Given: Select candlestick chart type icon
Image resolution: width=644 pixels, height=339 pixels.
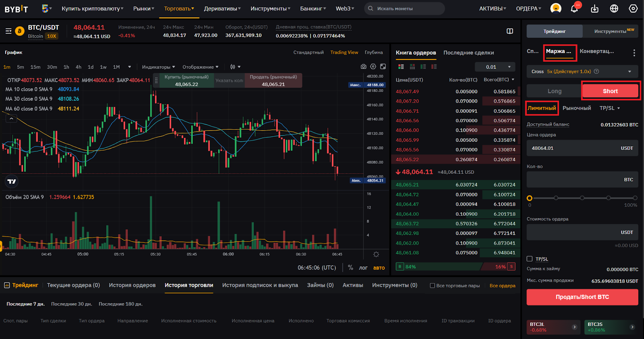Looking at the screenshot, I should pos(233,67).
